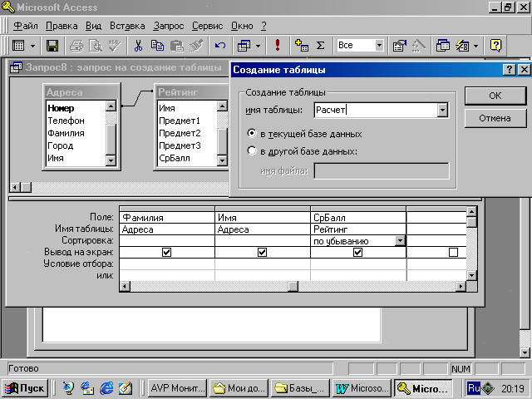Open the Запрос menu

tap(168, 26)
